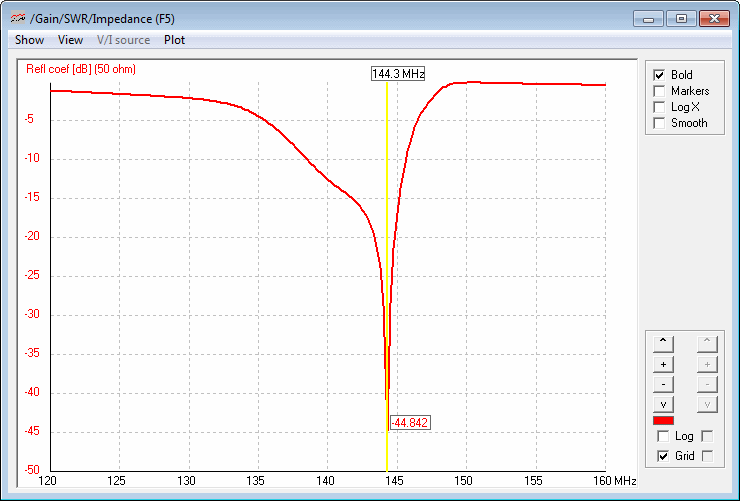740x501 pixels.
Task: Untick the checked Grid checkbox
Action: tap(663, 456)
